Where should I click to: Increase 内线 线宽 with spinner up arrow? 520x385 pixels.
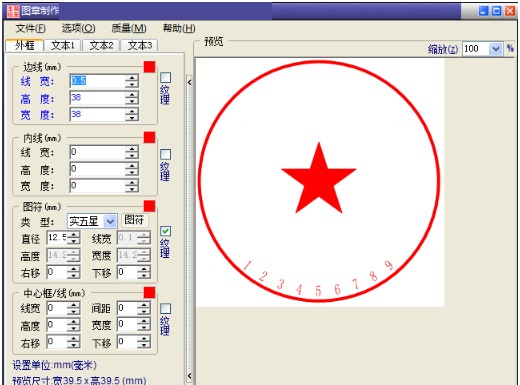point(132,149)
